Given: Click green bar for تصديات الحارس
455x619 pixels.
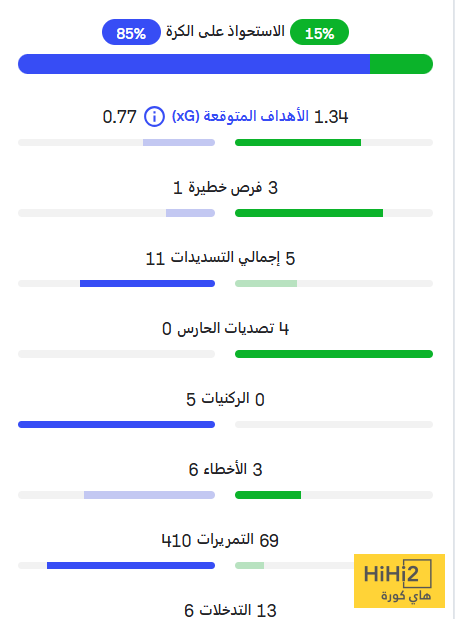Looking at the screenshot, I should (334, 354).
